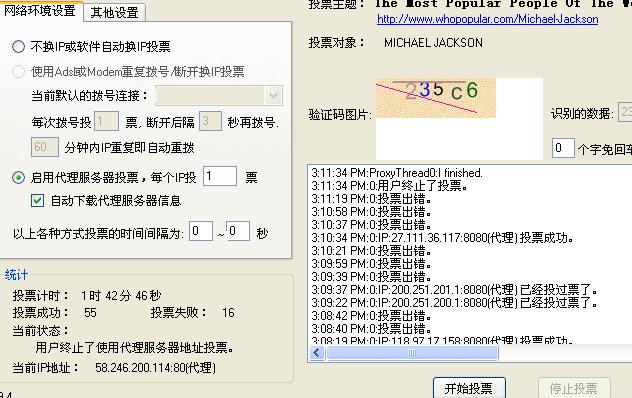Select log line 'ProxyThread0:I finished.'
632x398 pixels.
pyautogui.click(x=397, y=173)
